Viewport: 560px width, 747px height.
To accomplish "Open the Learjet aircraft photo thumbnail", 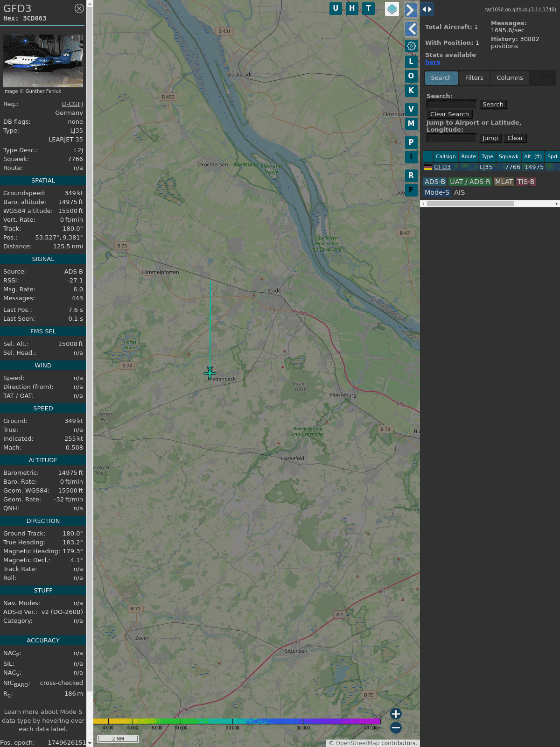I will pos(43,61).
